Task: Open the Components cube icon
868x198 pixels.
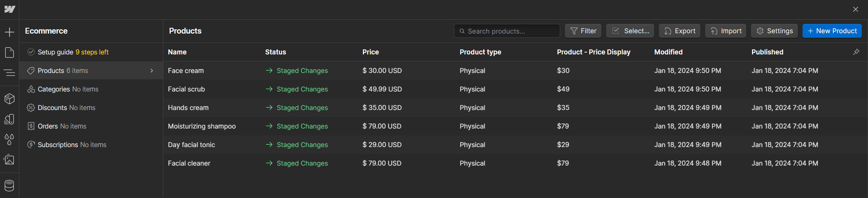Action: [x=9, y=99]
